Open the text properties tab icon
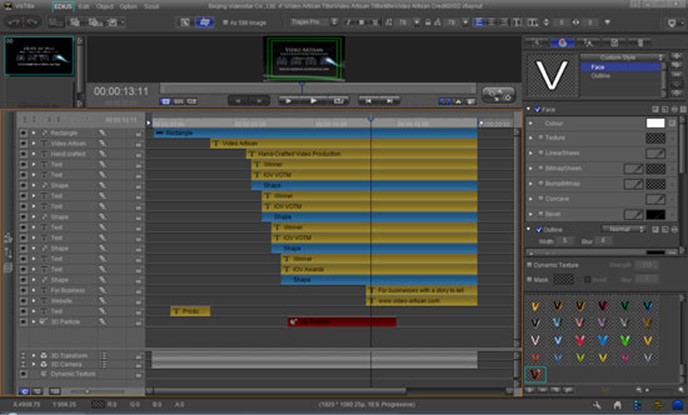The height and width of the screenshot is (415, 688). tap(588, 43)
